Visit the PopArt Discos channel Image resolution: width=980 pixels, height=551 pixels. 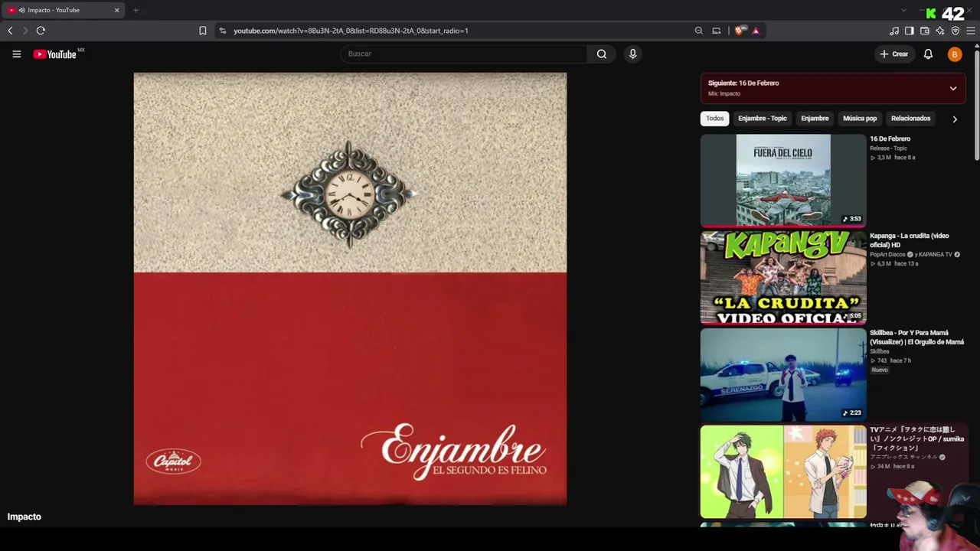[887, 255]
